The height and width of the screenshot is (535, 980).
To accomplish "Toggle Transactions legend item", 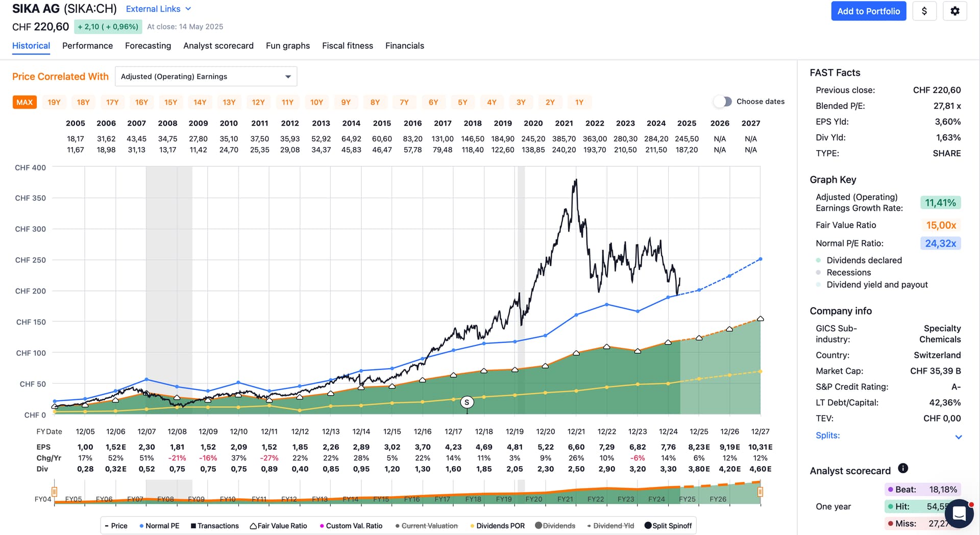I will tap(214, 526).
